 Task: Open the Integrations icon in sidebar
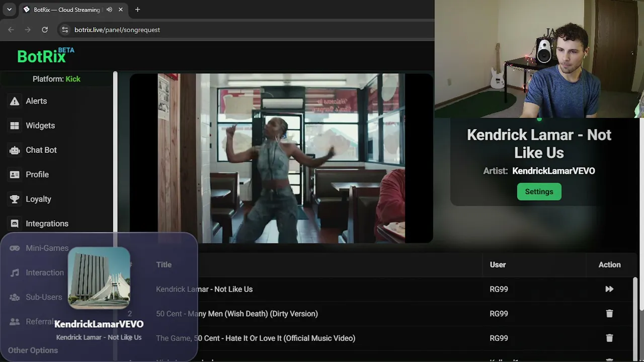point(15,224)
